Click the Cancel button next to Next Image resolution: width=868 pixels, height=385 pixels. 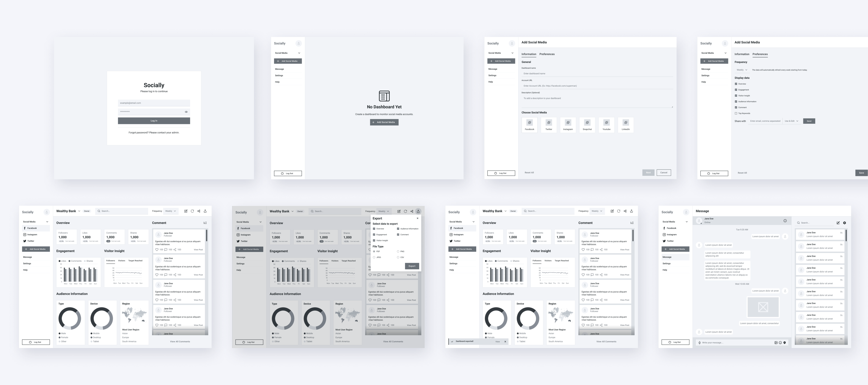pyautogui.click(x=663, y=173)
